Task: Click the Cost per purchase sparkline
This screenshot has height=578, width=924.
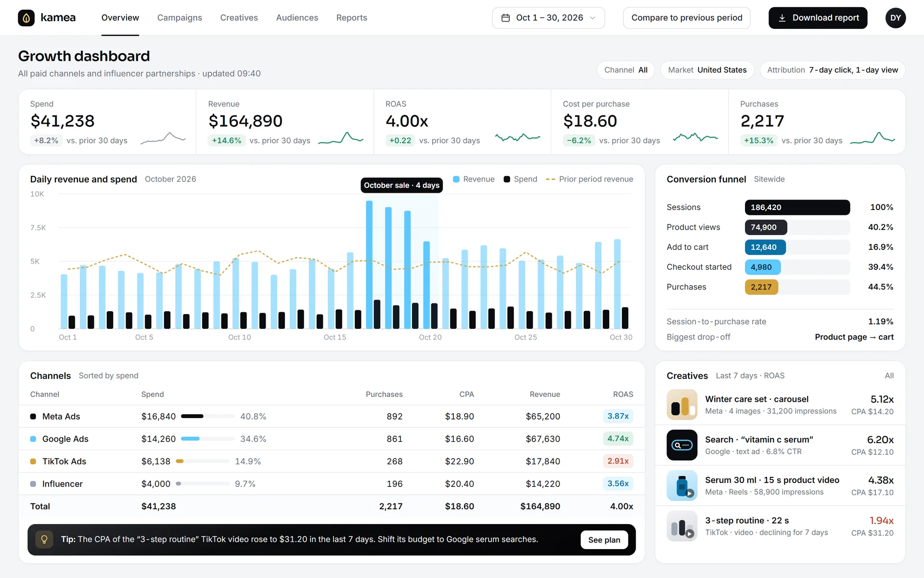Action: pos(695,138)
